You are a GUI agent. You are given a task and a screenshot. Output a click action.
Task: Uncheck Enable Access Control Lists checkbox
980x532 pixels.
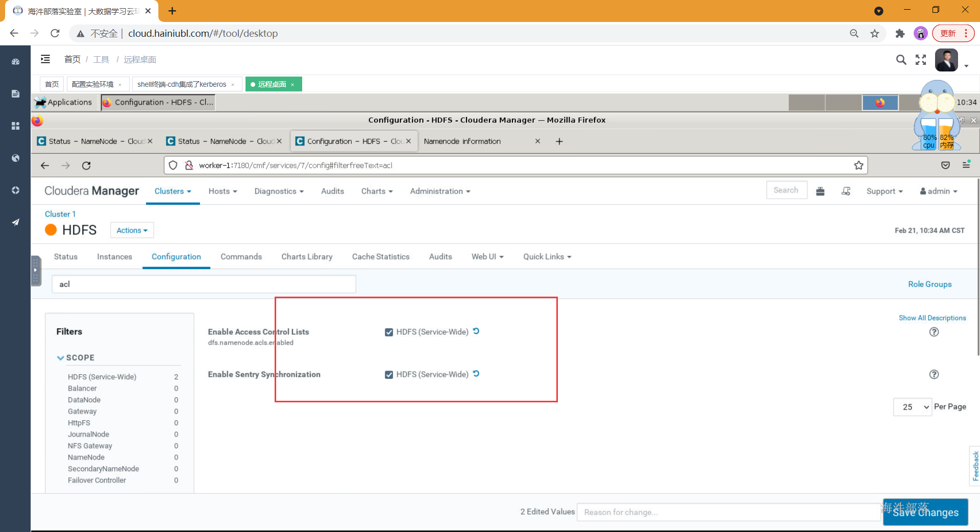389,332
